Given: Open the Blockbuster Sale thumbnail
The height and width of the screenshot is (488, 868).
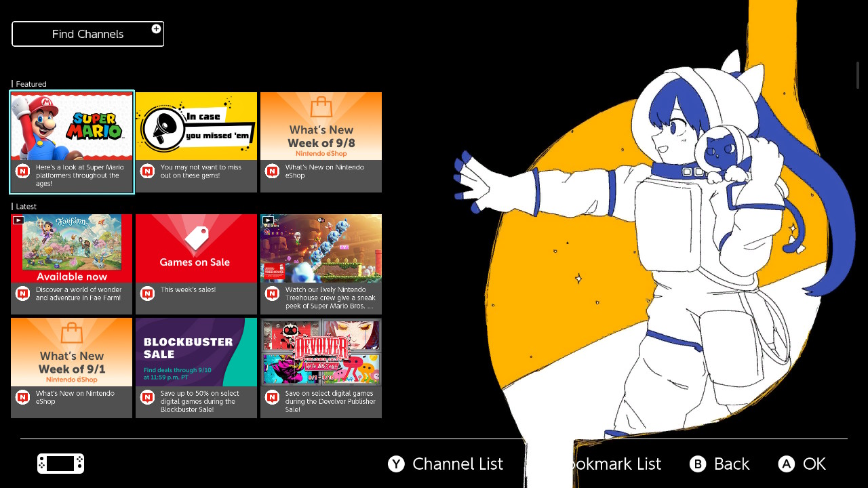Looking at the screenshot, I should click(x=196, y=352).
